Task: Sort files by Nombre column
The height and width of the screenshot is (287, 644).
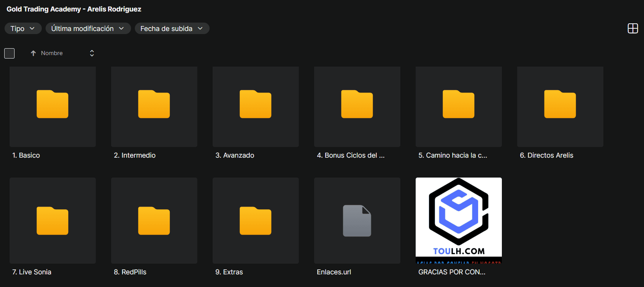Action: coord(52,53)
